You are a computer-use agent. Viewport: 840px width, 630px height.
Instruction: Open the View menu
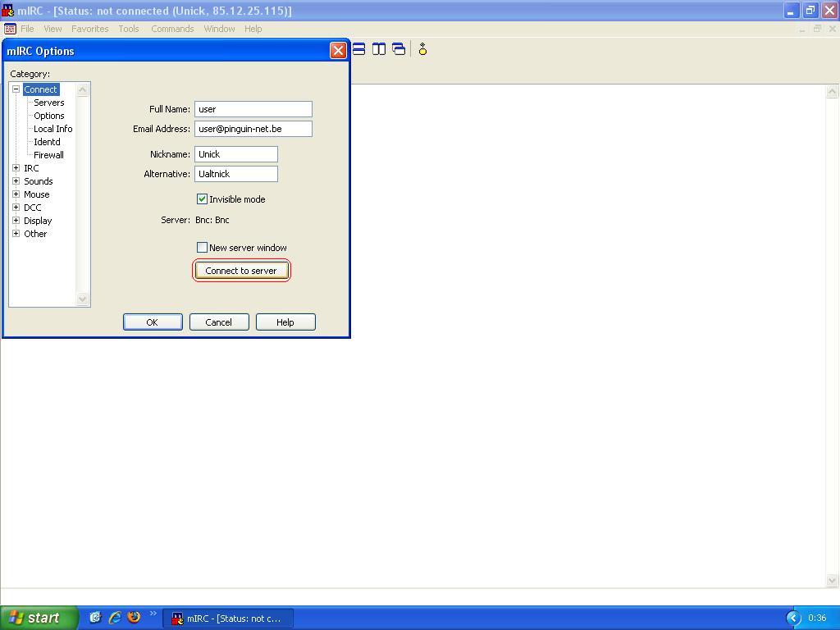(x=52, y=29)
